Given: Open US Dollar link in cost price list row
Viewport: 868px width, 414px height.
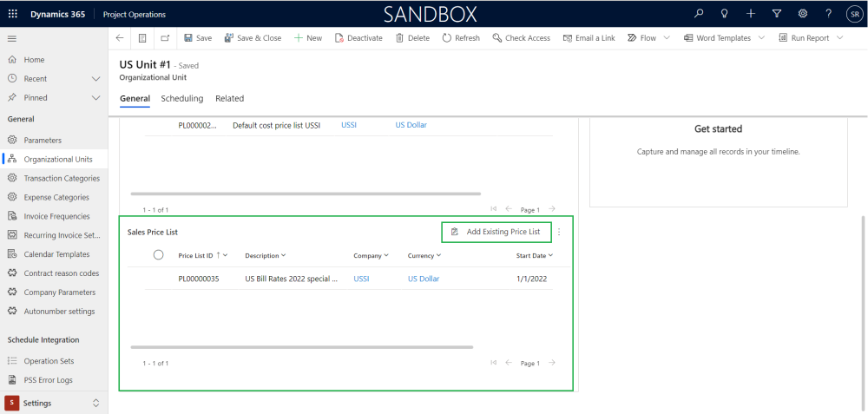Looking at the screenshot, I should pos(411,125).
